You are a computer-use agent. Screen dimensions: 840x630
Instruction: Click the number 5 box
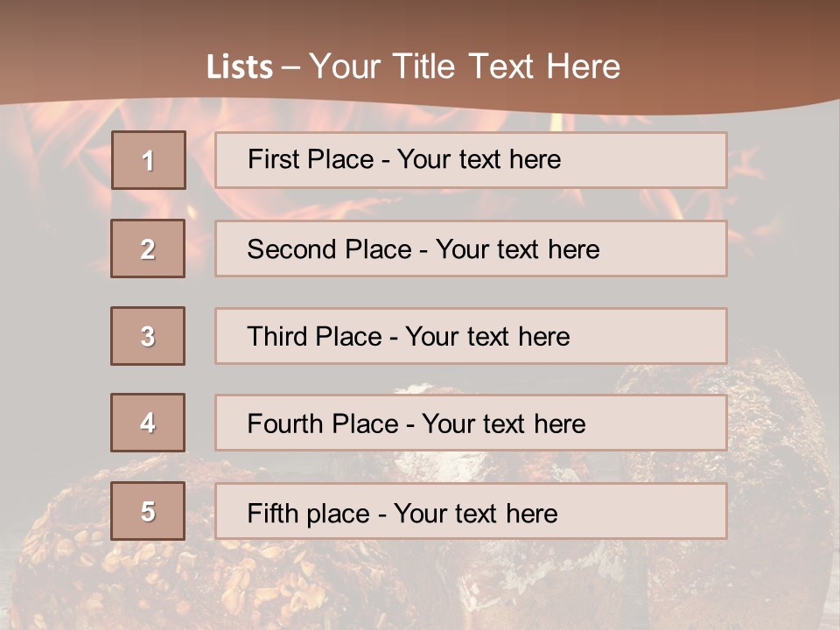click(x=148, y=511)
